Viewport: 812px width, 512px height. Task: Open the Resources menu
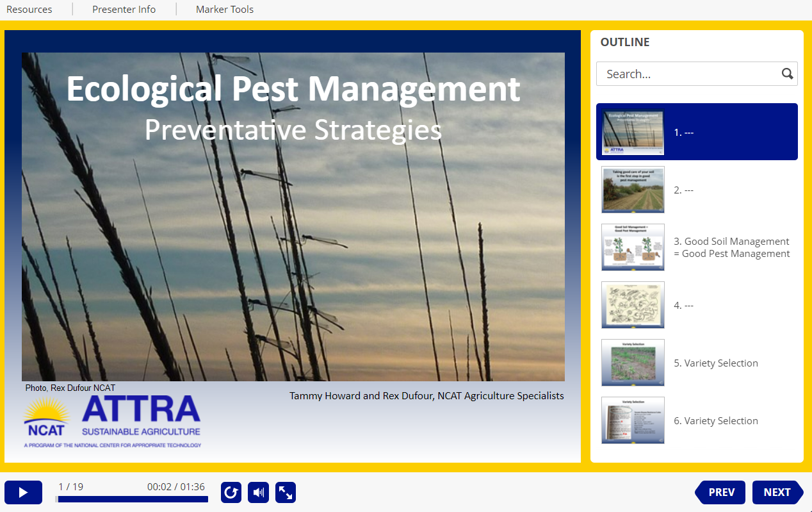coord(29,10)
